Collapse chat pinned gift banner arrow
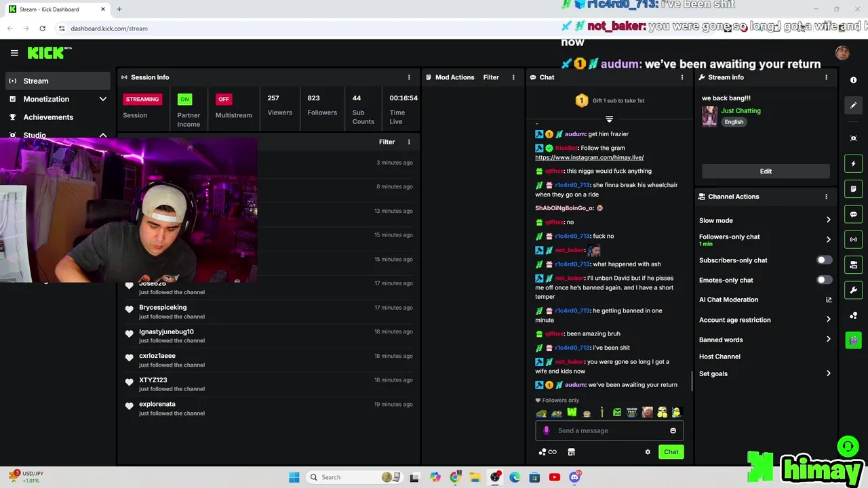This screenshot has height=488, width=868. coord(609,119)
